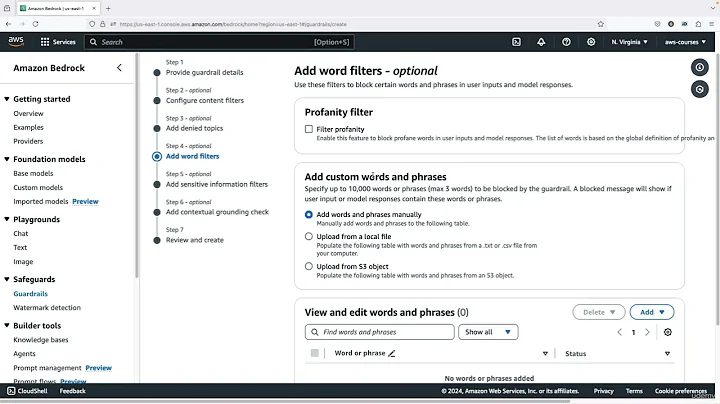
Task: Open the notifications bell
Action: pos(541,42)
